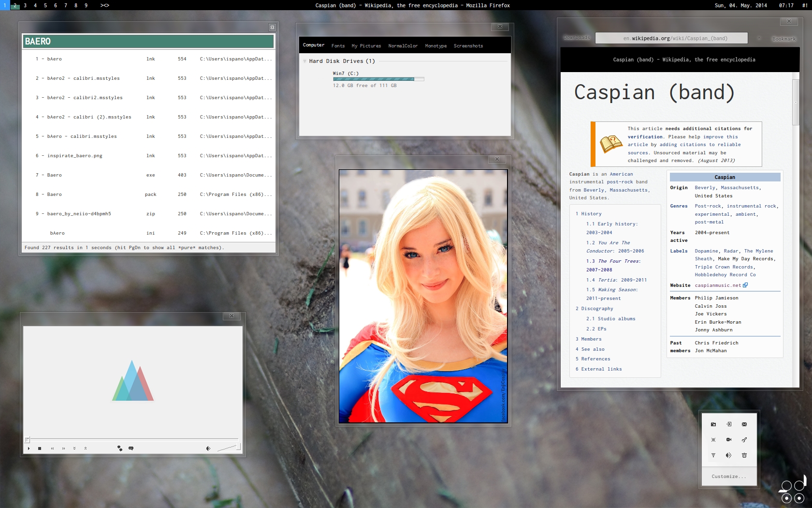Select result inspirate_baero.png
The height and width of the screenshot is (508, 812).
coord(149,156)
